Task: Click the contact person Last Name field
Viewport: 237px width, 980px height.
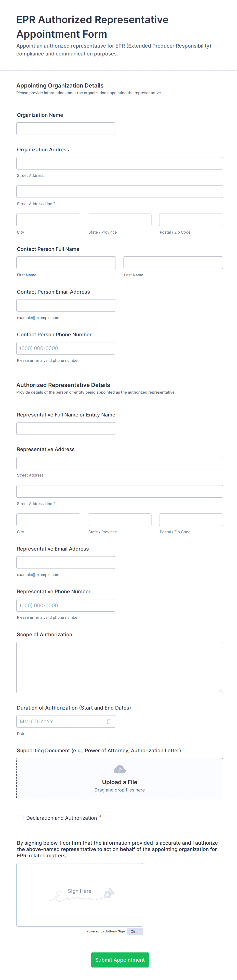Action: tap(173, 263)
